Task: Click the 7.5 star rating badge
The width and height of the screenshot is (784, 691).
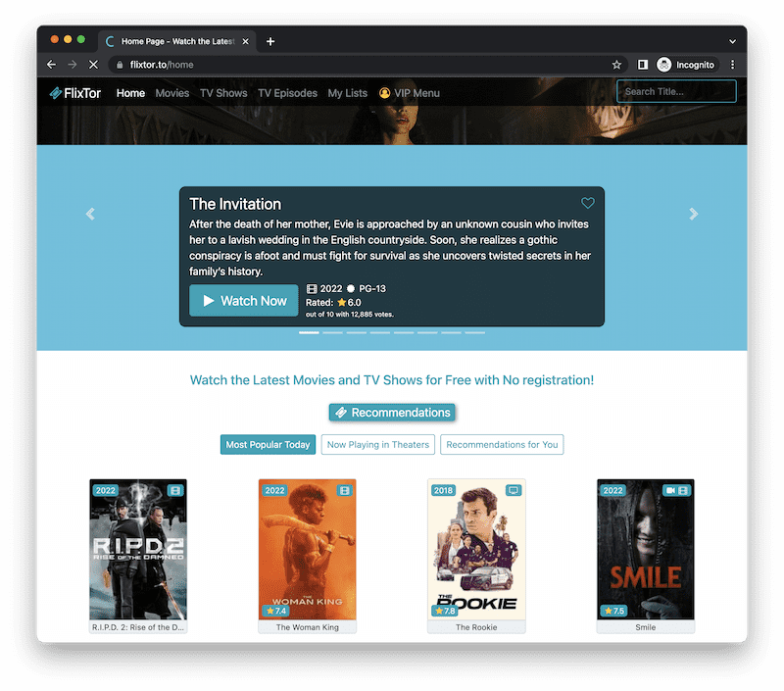Action: (614, 611)
